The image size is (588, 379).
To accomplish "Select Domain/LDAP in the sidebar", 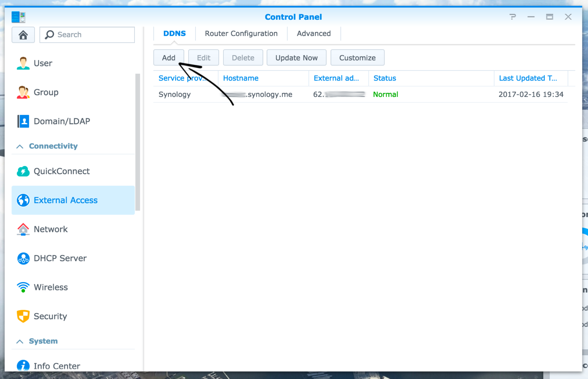I will pyautogui.click(x=73, y=121).
